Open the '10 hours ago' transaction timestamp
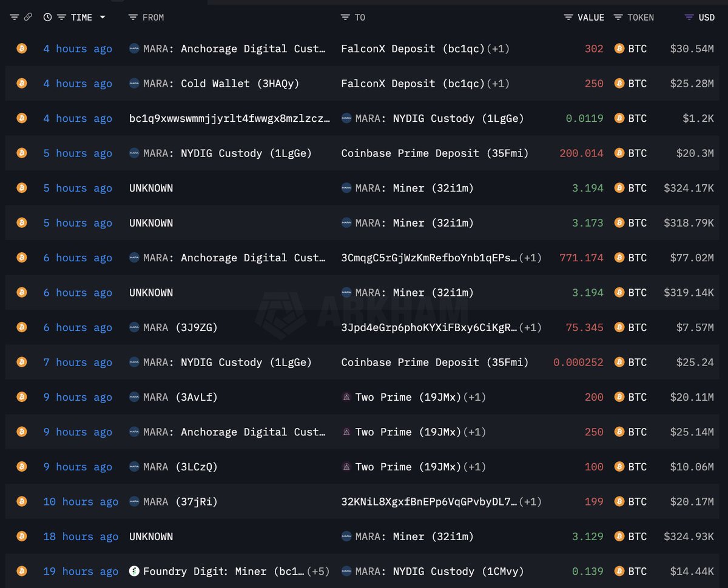The height and width of the screenshot is (588, 728). 80,501
